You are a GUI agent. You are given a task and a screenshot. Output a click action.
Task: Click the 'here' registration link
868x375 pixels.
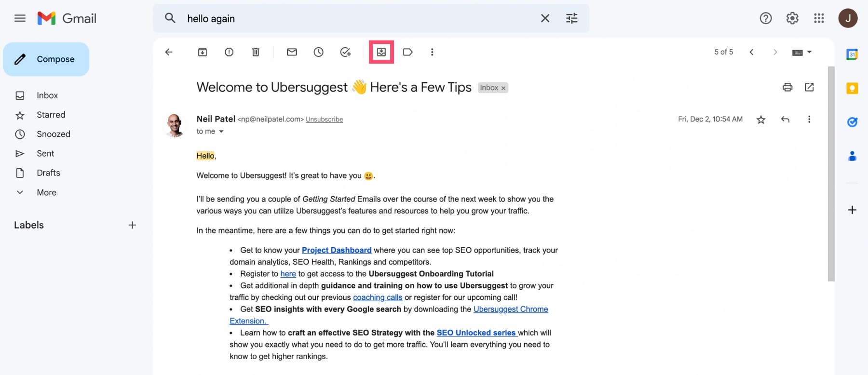(x=288, y=274)
